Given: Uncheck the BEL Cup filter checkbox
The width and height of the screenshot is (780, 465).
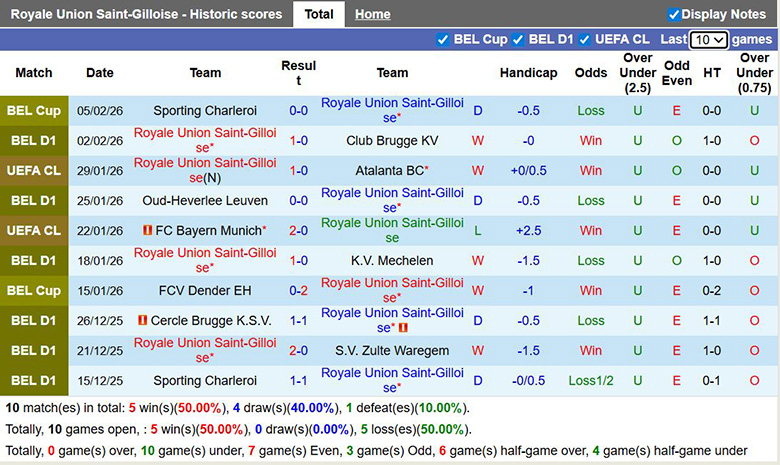Looking at the screenshot, I should coord(443,40).
